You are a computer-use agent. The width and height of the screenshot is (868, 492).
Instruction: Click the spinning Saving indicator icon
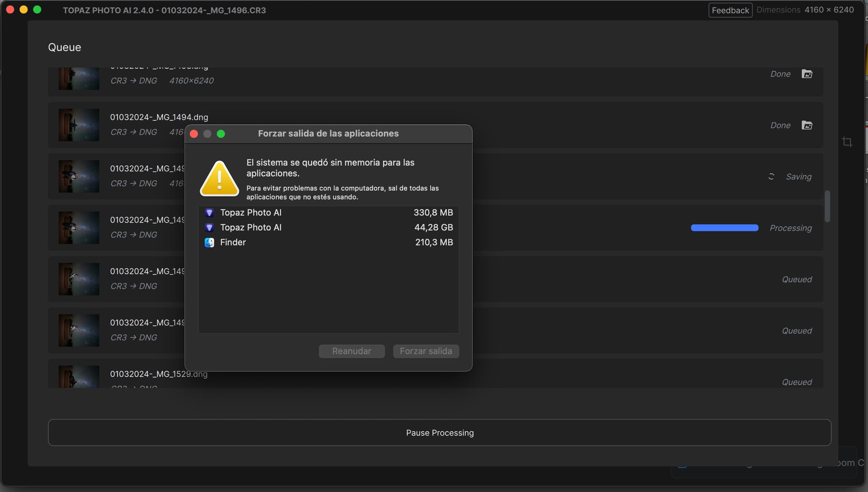(x=771, y=176)
